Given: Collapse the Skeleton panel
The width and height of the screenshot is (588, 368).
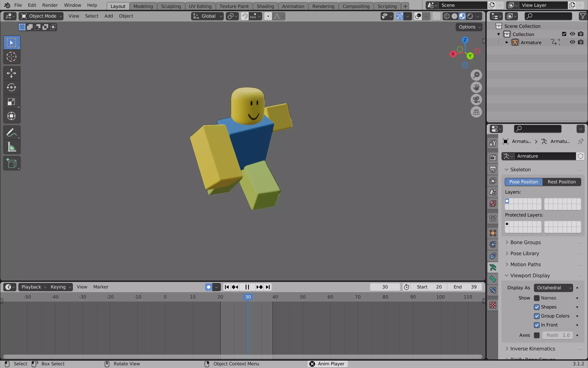Looking at the screenshot, I should [520, 169].
